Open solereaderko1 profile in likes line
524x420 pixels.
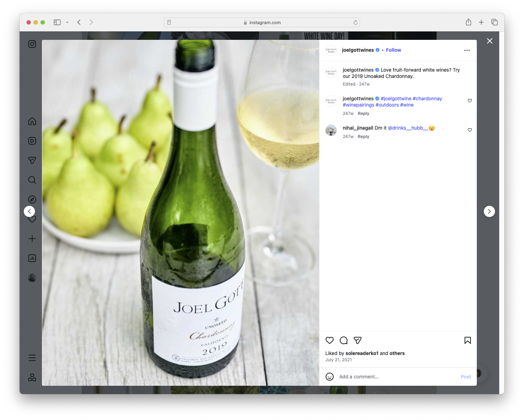coord(362,353)
